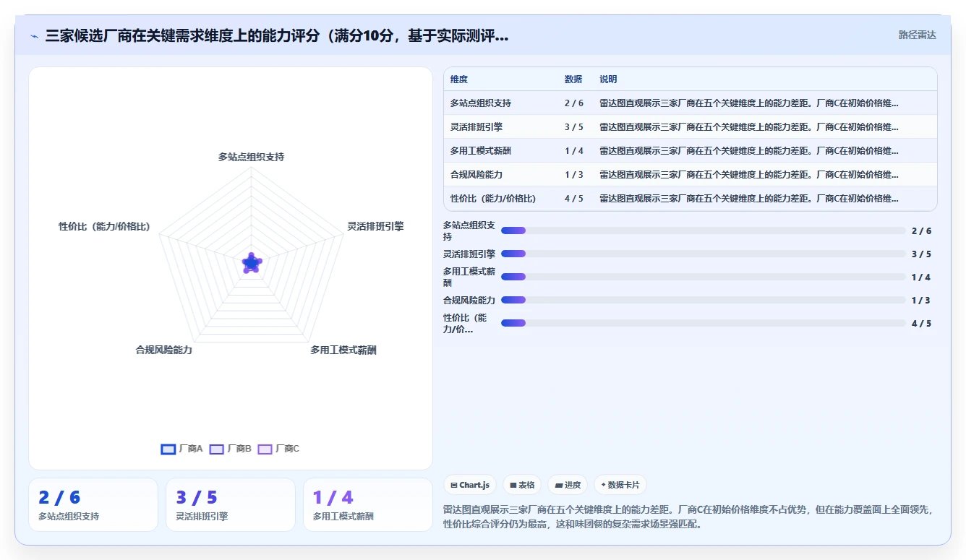
Task: Select table row 多站点组织支持
Action: point(691,103)
